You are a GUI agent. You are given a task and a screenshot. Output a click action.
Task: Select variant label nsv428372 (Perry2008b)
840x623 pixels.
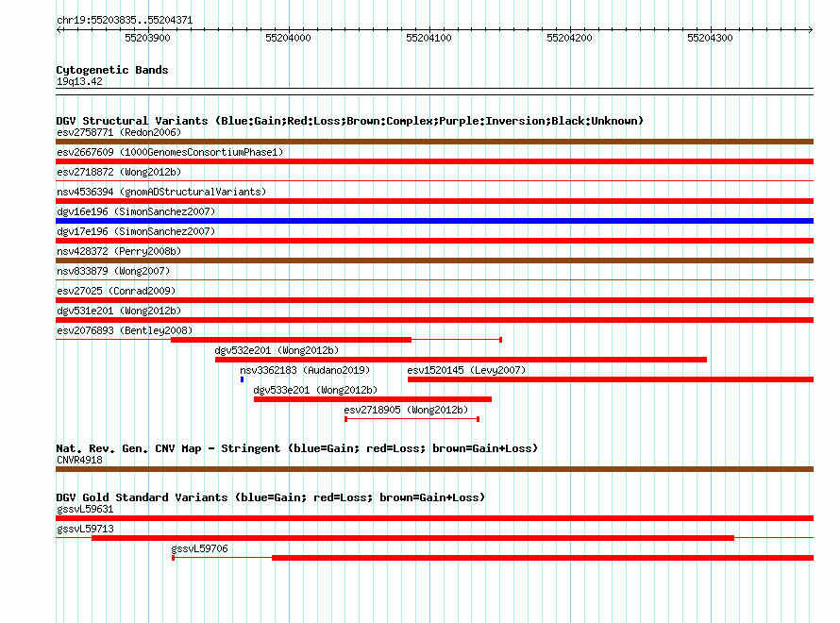(x=119, y=251)
